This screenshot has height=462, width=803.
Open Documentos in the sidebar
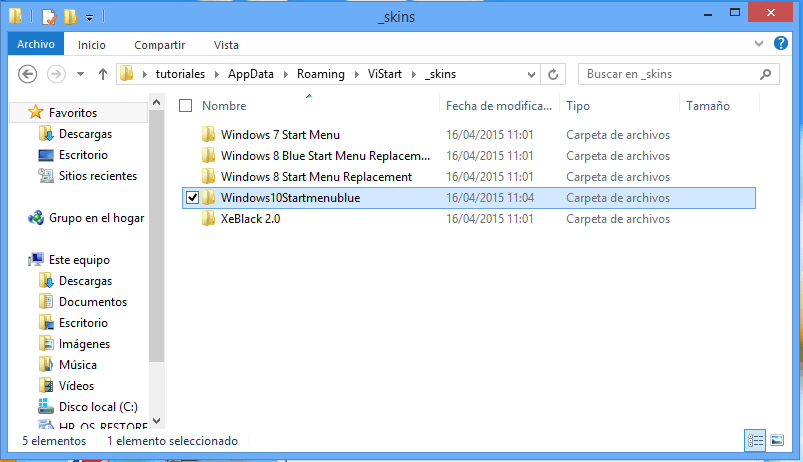click(93, 302)
